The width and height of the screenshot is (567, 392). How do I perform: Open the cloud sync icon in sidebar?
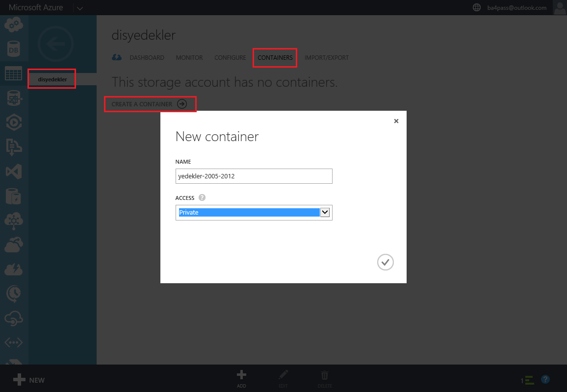click(14, 318)
